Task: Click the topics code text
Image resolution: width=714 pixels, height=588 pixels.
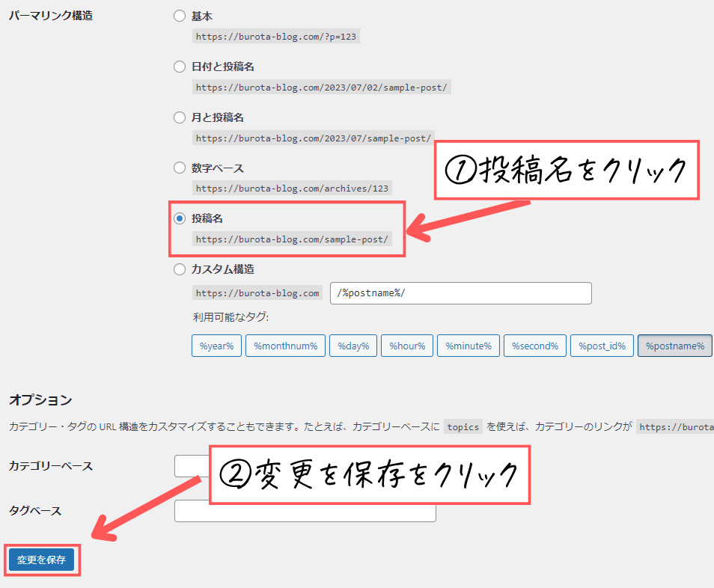Action: [463, 427]
